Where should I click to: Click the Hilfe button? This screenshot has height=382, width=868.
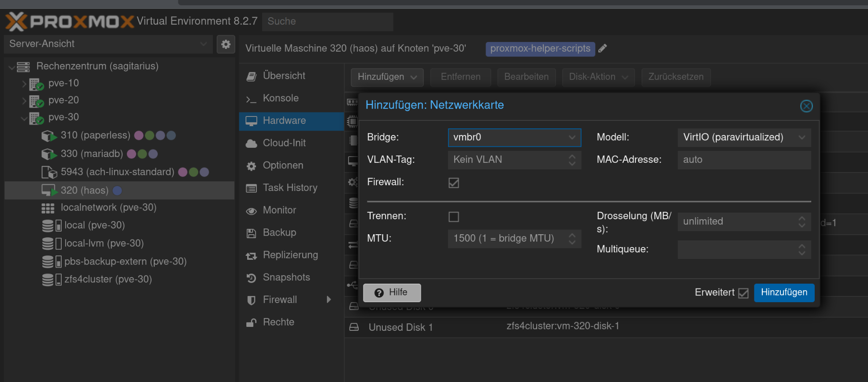[392, 293]
